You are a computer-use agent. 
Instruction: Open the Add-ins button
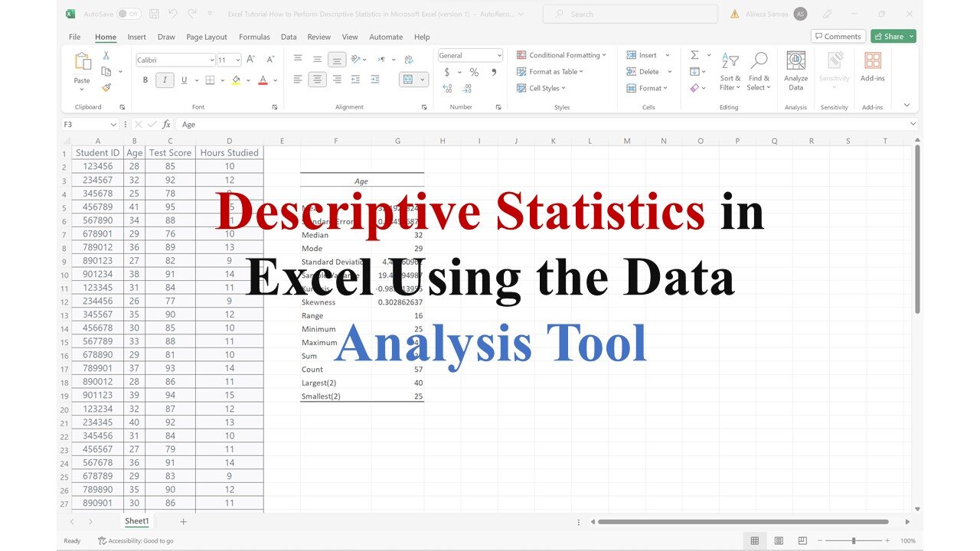(x=873, y=67)
